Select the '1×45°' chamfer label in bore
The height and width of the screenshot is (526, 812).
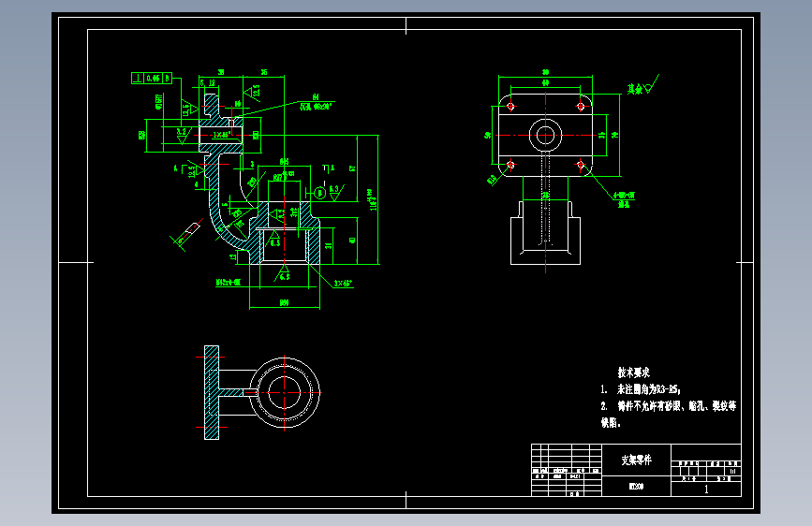coord(222,134)
